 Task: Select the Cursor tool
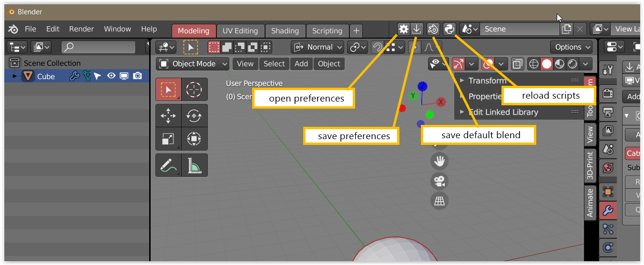pyautogui.click(x=194, y=89)
